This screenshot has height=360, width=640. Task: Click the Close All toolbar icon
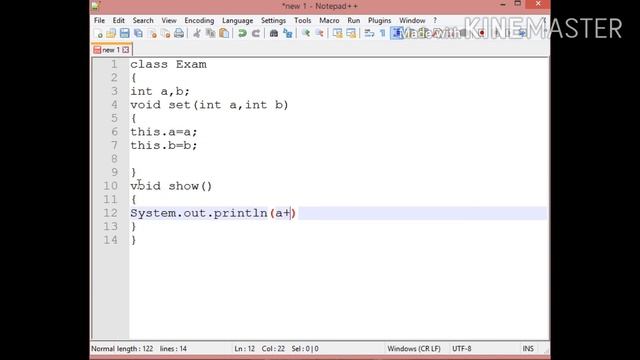pyautogui.click(x=165, y=33)
